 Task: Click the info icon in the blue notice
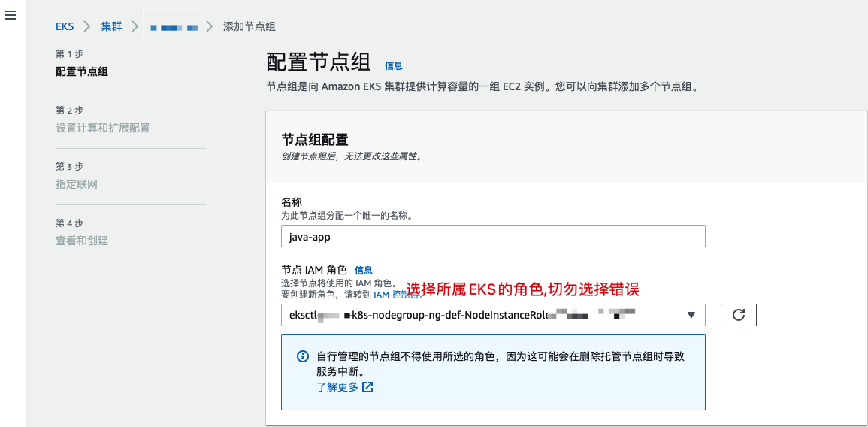coord(302,356)
